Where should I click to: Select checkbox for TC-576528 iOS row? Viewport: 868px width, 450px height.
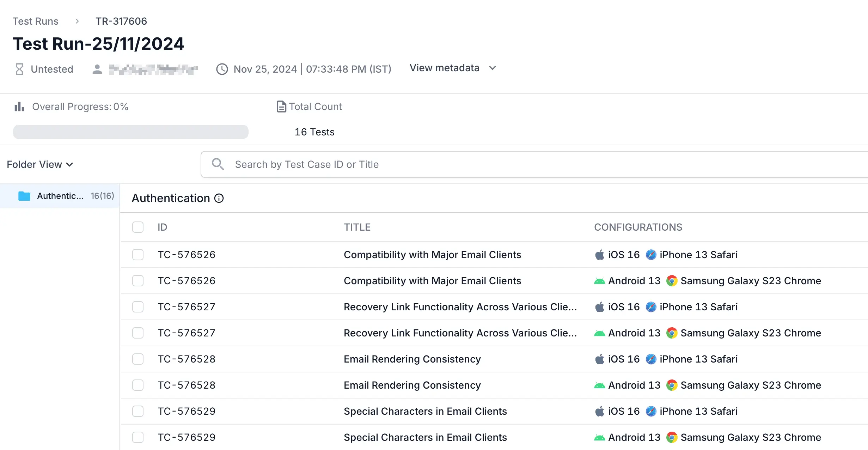coord(138,359)
